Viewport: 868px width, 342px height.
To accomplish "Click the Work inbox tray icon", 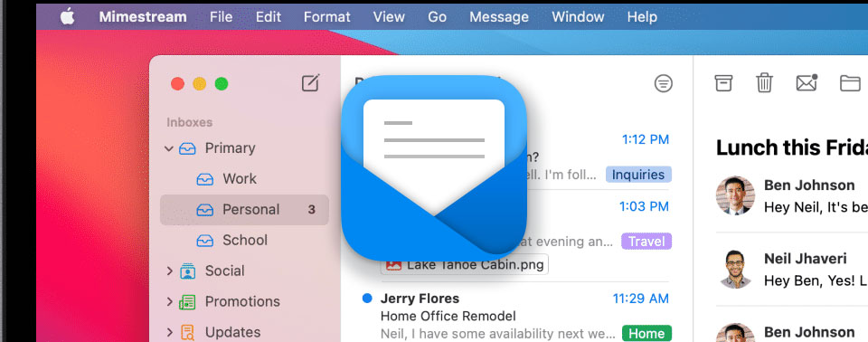I will click(x=205, y=179).
